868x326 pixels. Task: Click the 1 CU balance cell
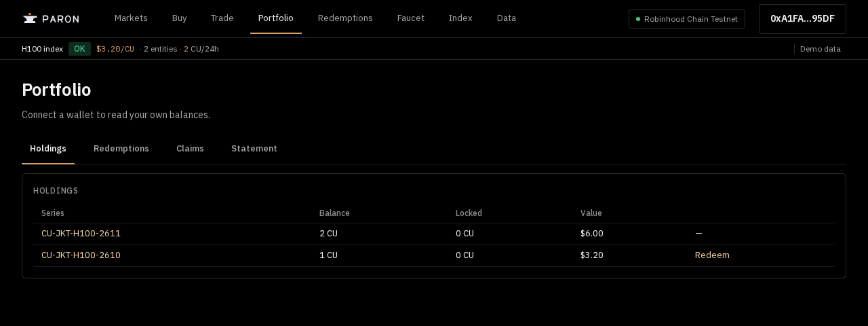pos(328,255)
